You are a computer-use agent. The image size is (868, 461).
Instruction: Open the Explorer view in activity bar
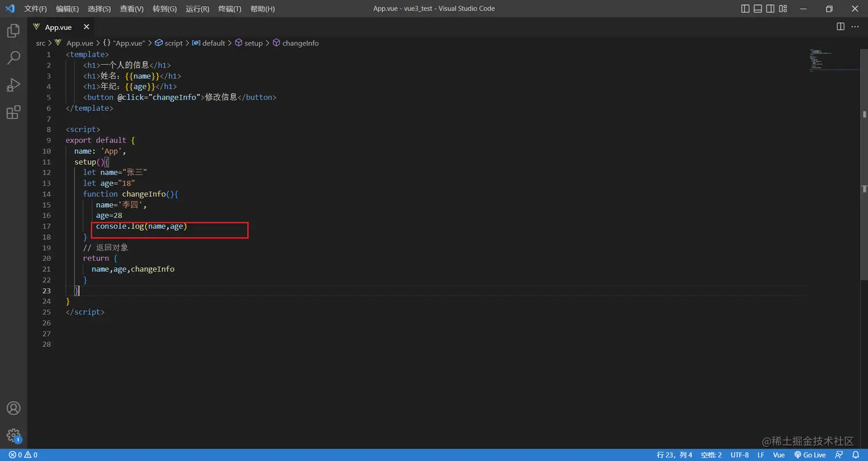[13, 30]
